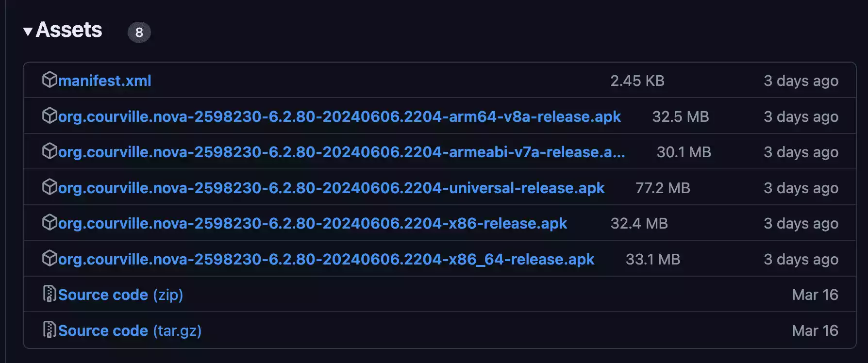Download the manifest.xml file
The height and width of the screenshot is (363, 868).
pos(104,81)
